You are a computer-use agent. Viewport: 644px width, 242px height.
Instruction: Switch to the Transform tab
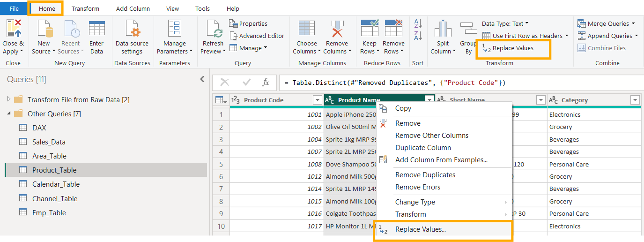(85, 8)
